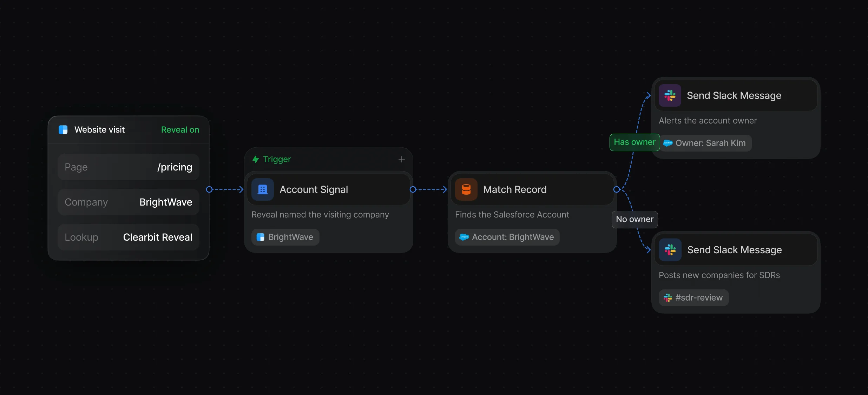
Task: Click the plus icon in Trigger header
Action: tap(402, 159)
